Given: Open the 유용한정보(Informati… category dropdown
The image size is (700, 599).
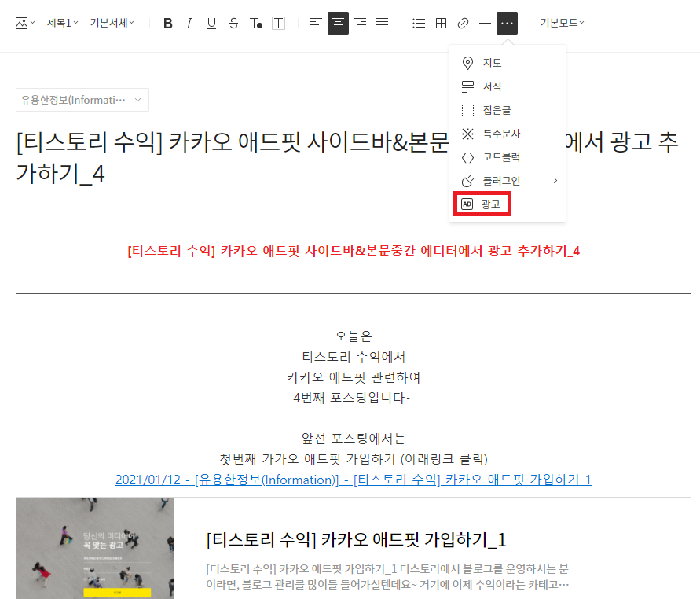Looking at the screenshot, I should click(x=82, y=100).
